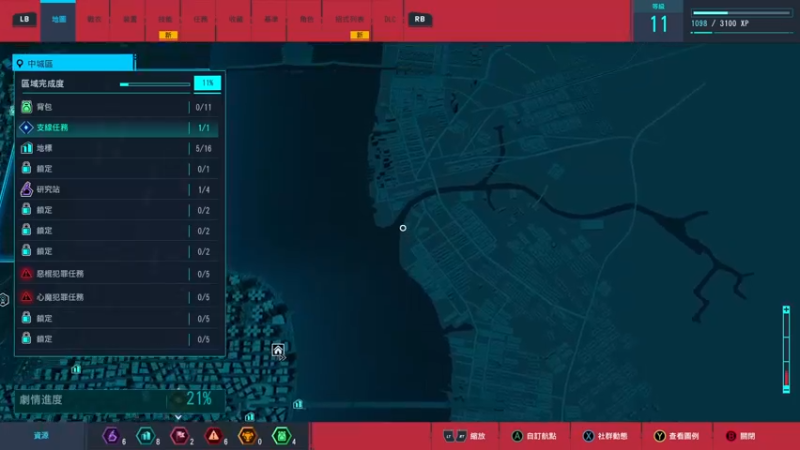Select the highlighted 支線任務 1/1 row
Viewport: 800px width, 450px height.
[x=118, y=128]
